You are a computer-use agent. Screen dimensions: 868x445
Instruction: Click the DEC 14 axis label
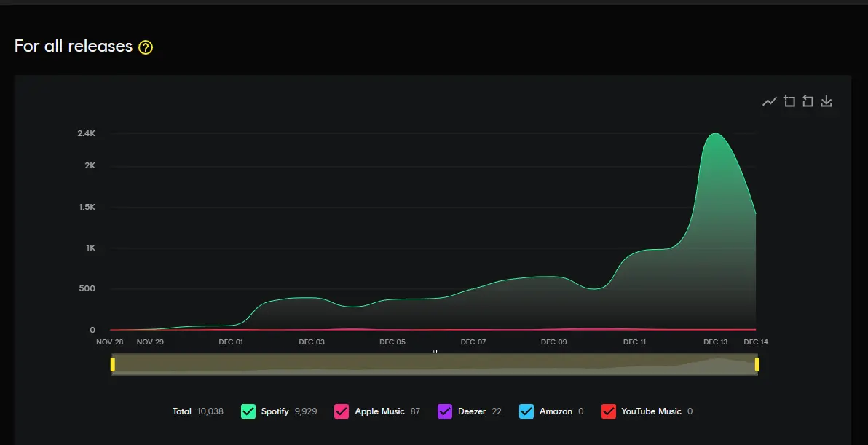click(756, 342)
